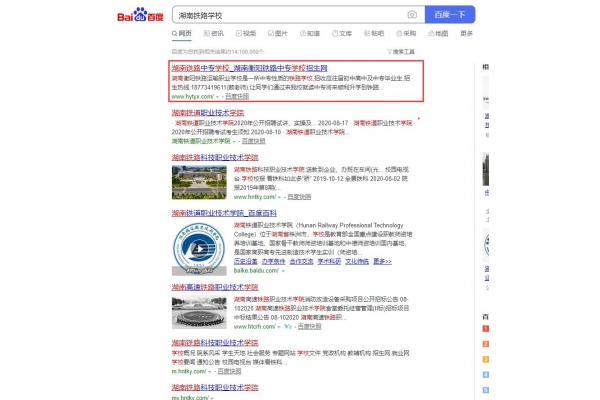Image resolution: width=600 pixels, height=400 pixels.
Task: Switch to the 视频 tab
Action: pyautogui.click(x=246, y=33)
